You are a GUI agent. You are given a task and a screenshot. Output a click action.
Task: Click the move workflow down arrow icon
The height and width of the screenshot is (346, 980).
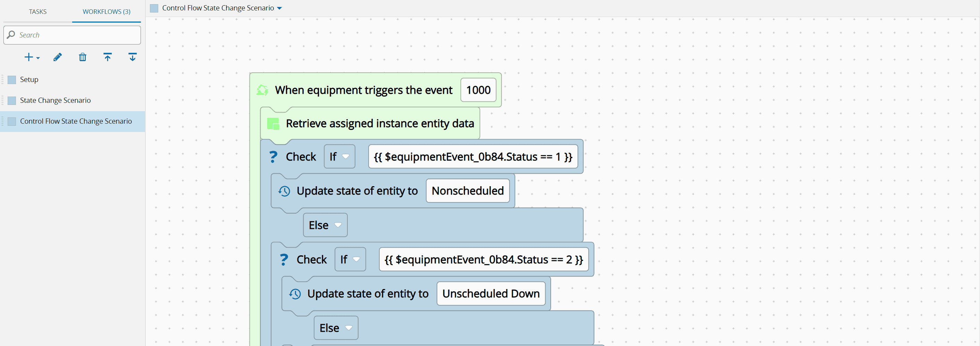click(x=133, y=57)
